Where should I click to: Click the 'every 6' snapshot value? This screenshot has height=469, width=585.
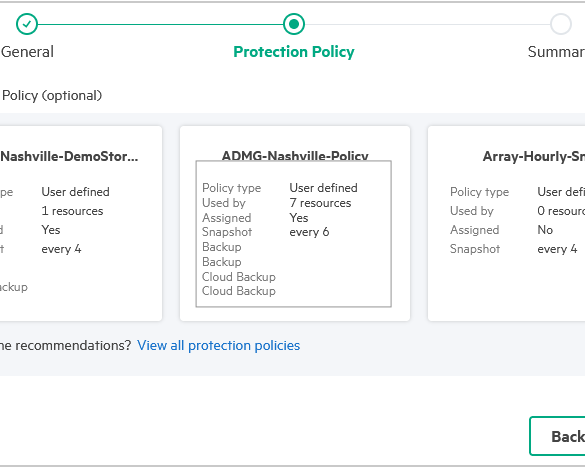309,232
